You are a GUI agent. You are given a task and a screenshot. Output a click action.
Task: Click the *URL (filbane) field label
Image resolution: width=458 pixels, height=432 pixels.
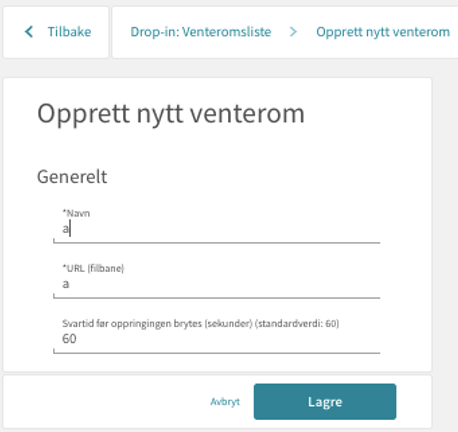pyautogui.click(x=93, y=268)
